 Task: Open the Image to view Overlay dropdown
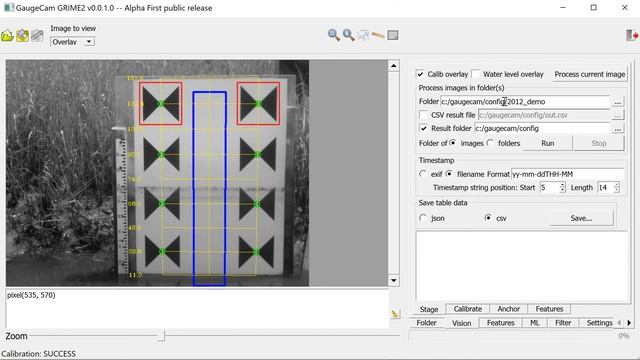(73, 42)
